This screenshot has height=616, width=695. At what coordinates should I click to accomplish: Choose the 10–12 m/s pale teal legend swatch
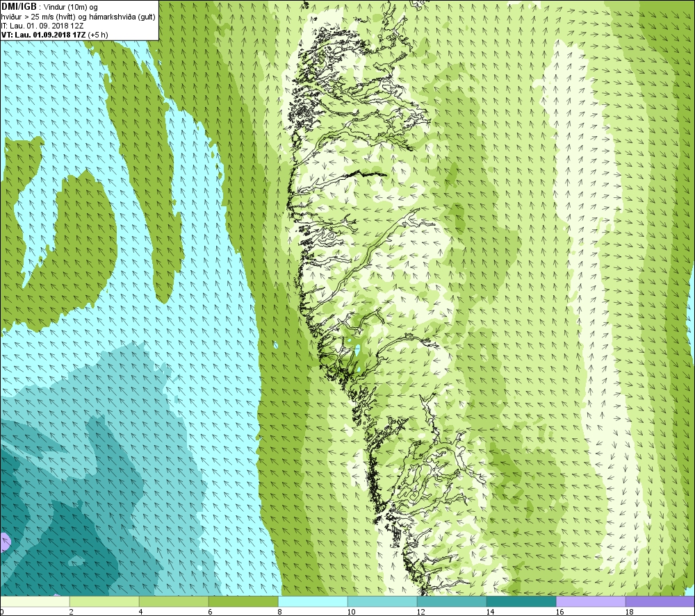coord(382,601)
